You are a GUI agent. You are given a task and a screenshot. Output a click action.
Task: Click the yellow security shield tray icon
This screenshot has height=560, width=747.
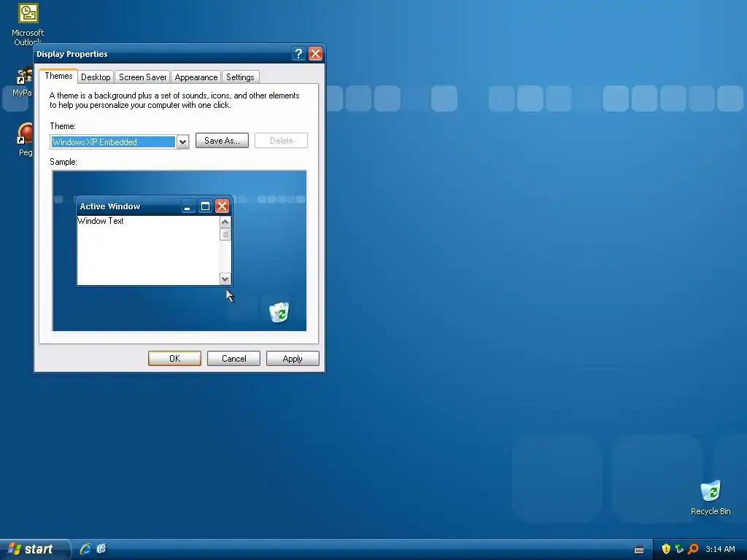(x=666, y=549)
